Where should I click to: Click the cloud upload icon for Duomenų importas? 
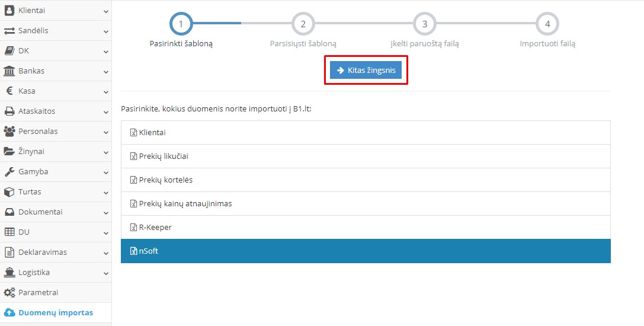[9, 313]
